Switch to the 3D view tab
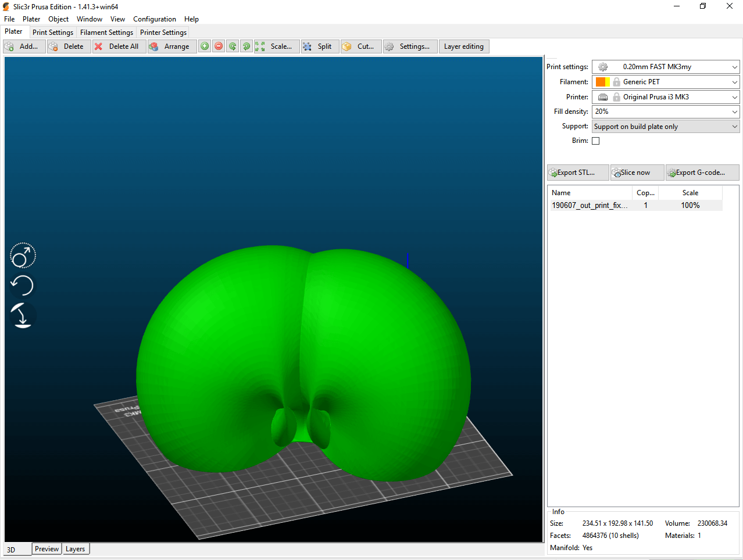743x560 pixels. [17, 550]
